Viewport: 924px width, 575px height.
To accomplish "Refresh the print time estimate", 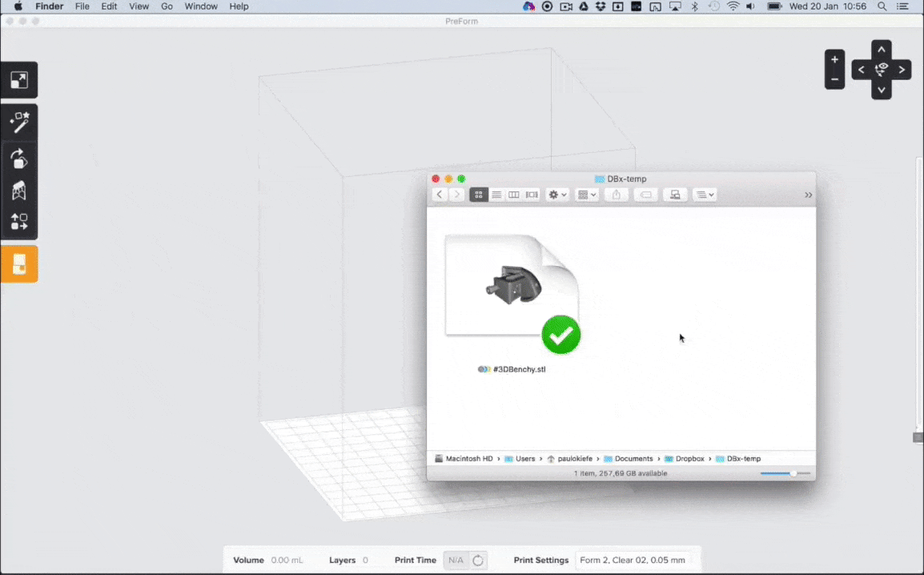I will (x=478, y=561).
